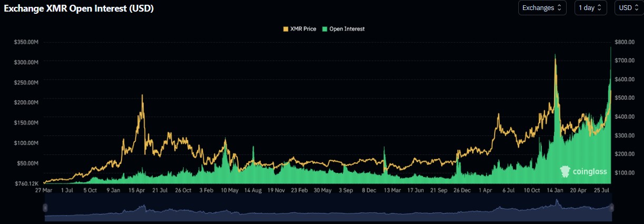Click the mini overview chart range bar
644x224 pixels.
pos(328,208)
